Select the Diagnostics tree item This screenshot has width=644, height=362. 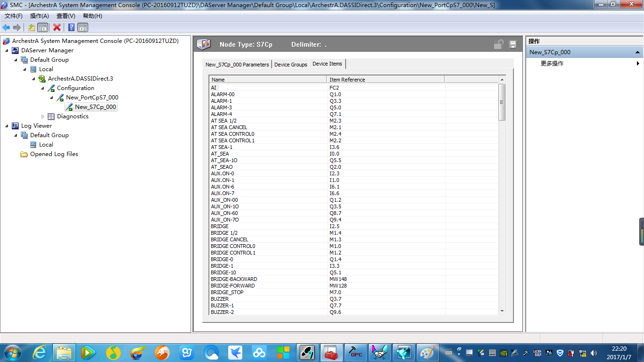73,116
